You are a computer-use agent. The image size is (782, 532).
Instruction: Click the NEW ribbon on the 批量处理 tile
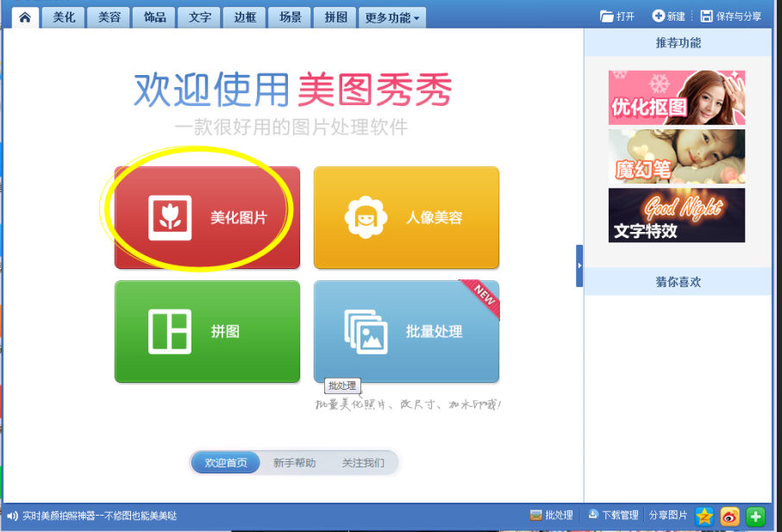pyautogui.click(x=482, y=297)
